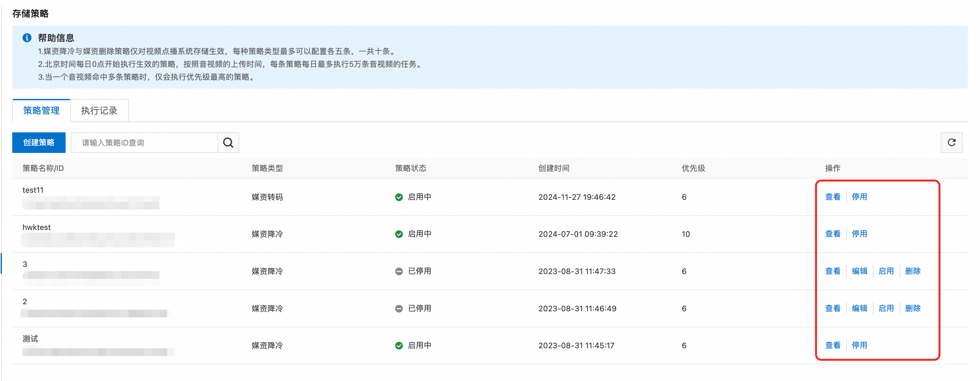Click green status icon for 测试 policy

(399, 346)
